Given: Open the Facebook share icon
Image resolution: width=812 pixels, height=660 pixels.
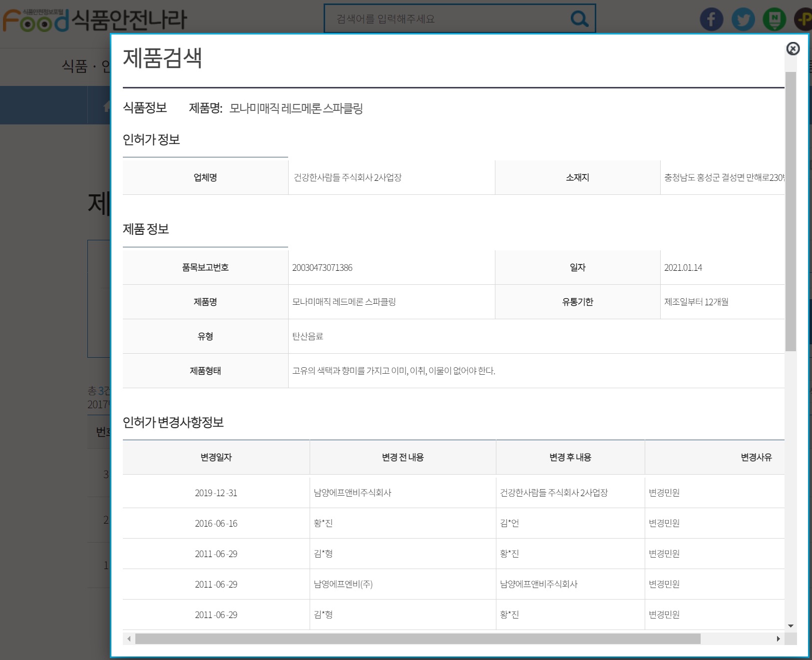Looking at the screenshot, I should point(711,19).
